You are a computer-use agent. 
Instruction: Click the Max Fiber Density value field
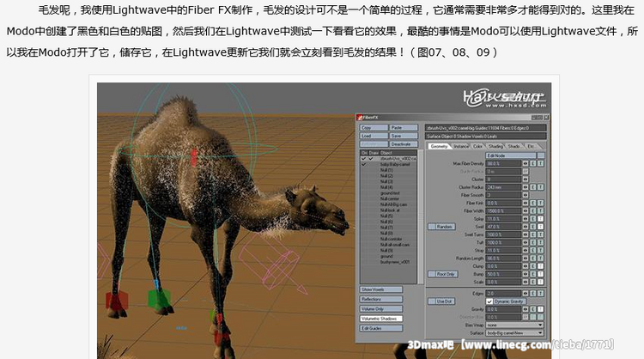point(503,163)
